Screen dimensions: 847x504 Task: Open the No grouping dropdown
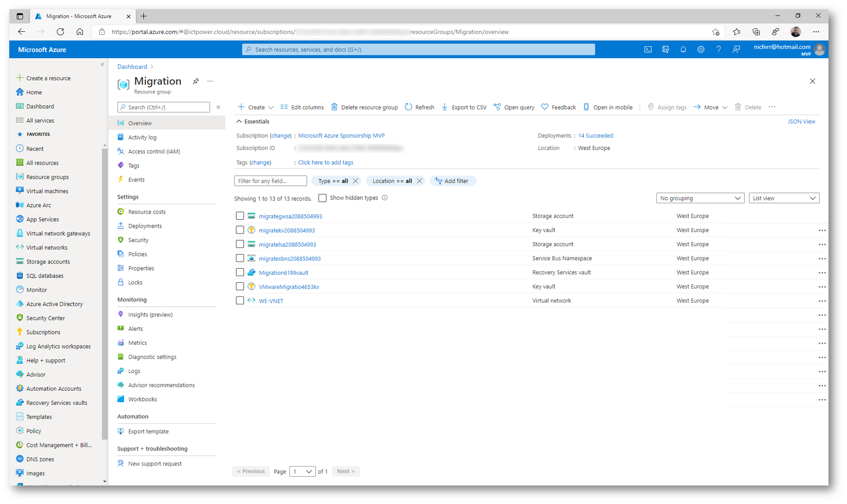pyautogui.click(x=700, y=198)
